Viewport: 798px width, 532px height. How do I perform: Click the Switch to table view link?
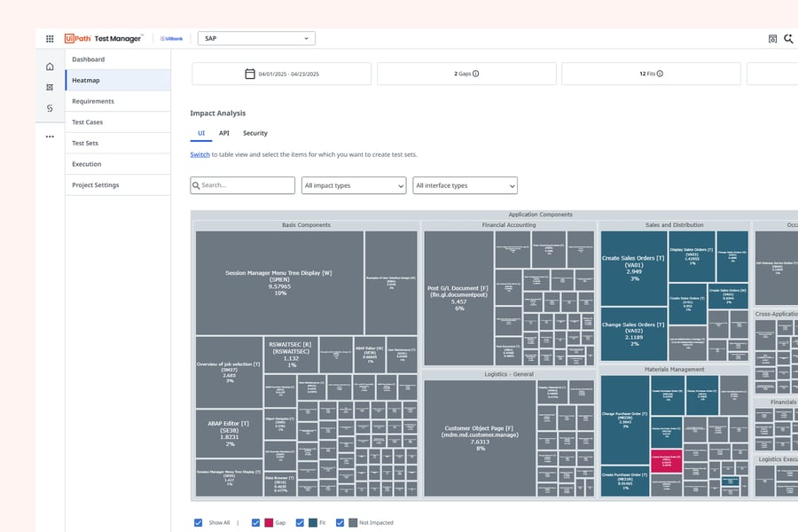pyautogui.click(x=200, y=154)
